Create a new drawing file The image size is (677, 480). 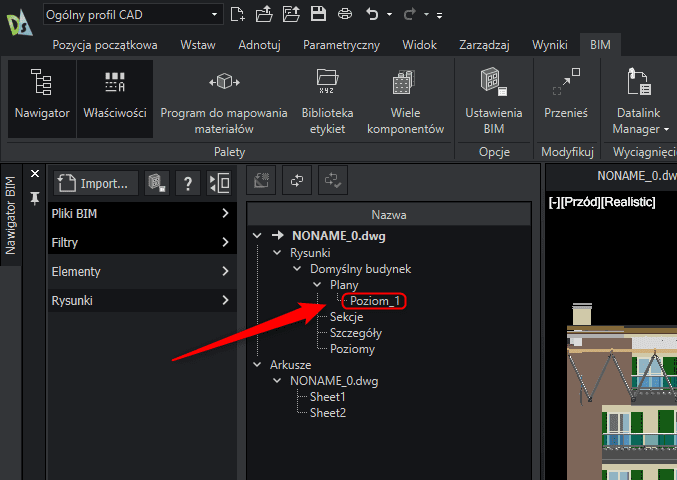[237, 14]
